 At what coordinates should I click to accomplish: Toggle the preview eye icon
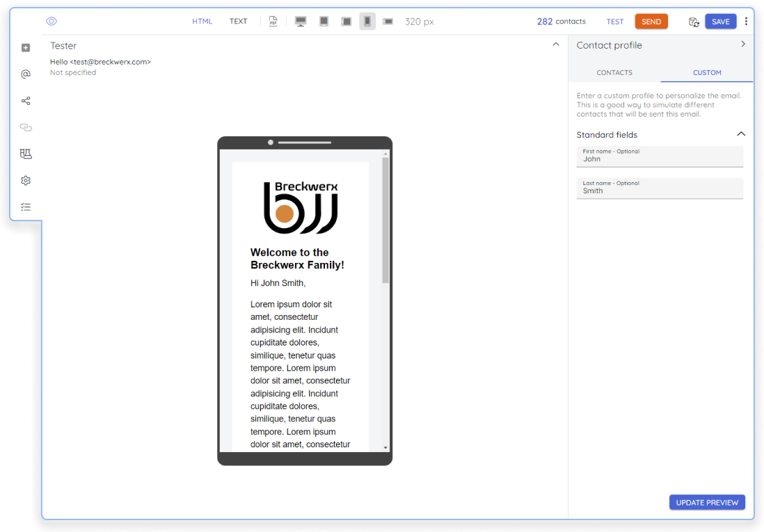point(51,21)
